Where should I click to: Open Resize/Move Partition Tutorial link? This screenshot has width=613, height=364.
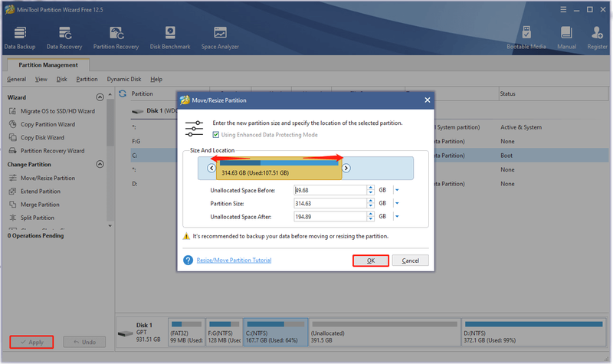tap(234, 261)
